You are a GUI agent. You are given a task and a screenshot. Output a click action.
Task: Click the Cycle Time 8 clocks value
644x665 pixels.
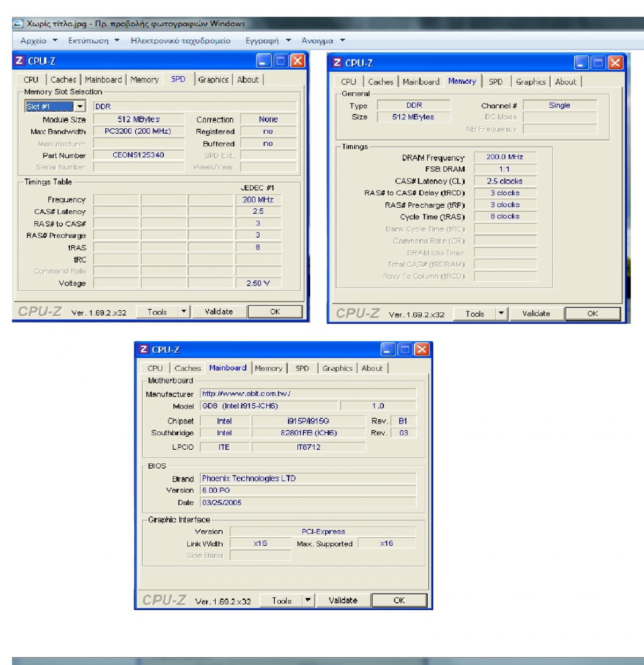click(505, 216)
